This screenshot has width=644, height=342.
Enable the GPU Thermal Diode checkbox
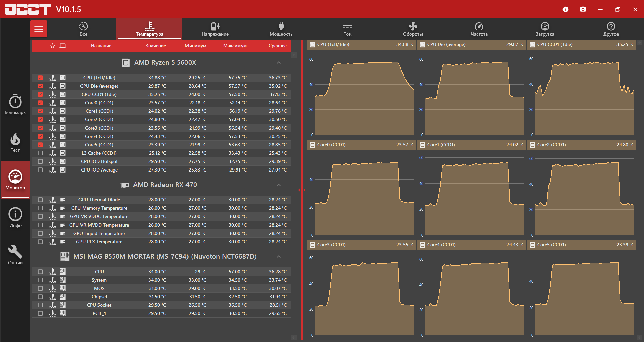tap(40, 200)
